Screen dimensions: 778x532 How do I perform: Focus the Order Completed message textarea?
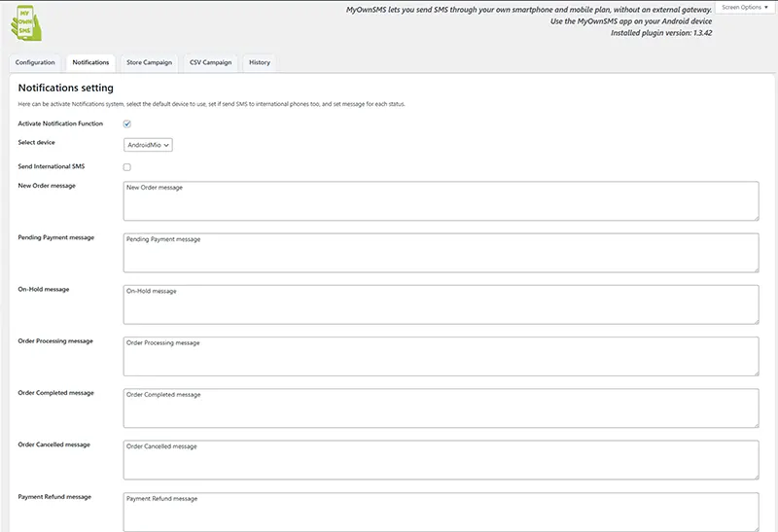(x=441, y=408)
